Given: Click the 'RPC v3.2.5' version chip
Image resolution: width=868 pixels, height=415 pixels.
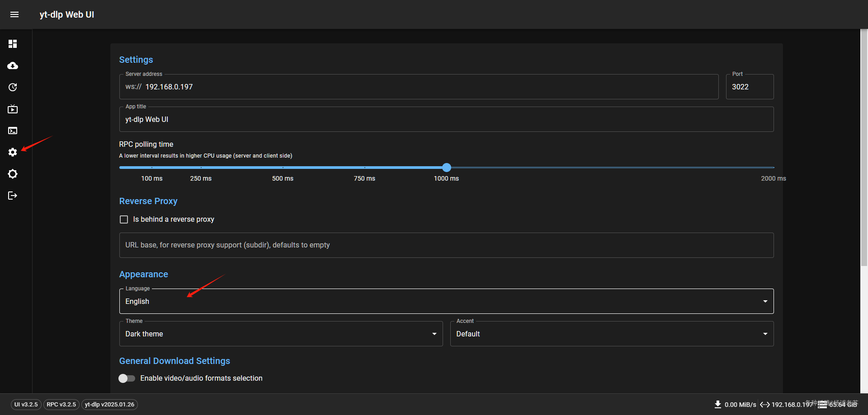Looking at the screenshot, I should (x=61, y=405).
